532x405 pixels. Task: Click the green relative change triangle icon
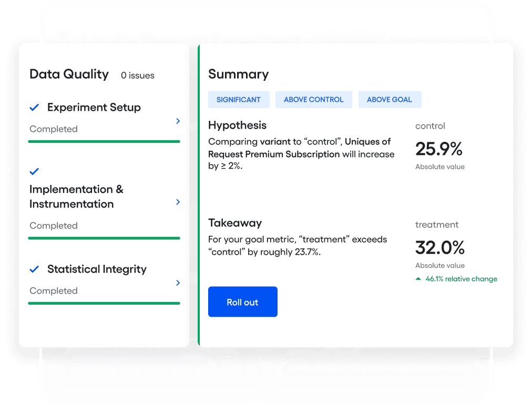[418, 279]
